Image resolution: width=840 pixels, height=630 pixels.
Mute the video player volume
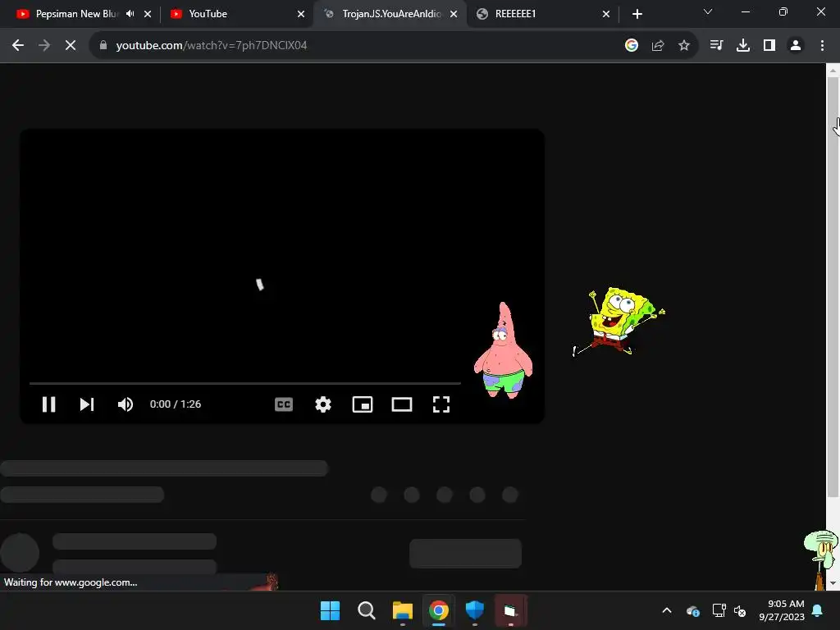(x=126, y=404)
